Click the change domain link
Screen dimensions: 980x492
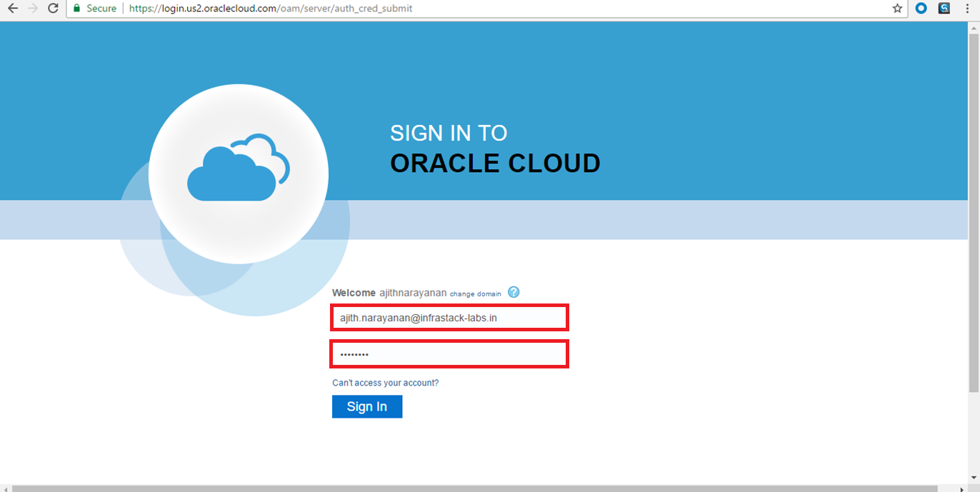point(476,293)
